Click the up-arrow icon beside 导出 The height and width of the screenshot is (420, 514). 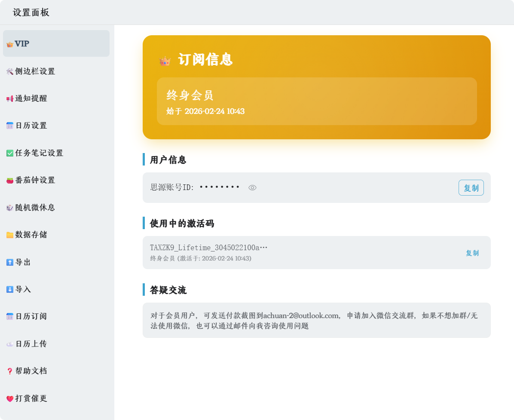coord(10,262)
